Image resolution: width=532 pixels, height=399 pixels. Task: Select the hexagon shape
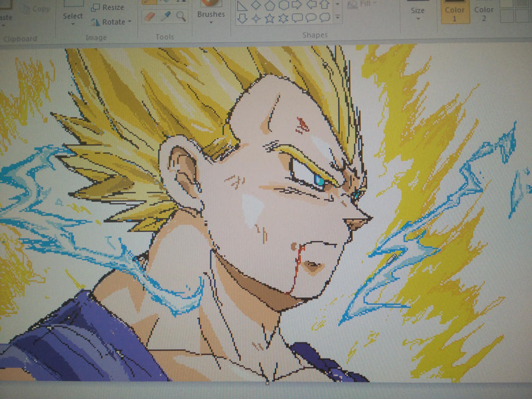[x=284, y=5]
